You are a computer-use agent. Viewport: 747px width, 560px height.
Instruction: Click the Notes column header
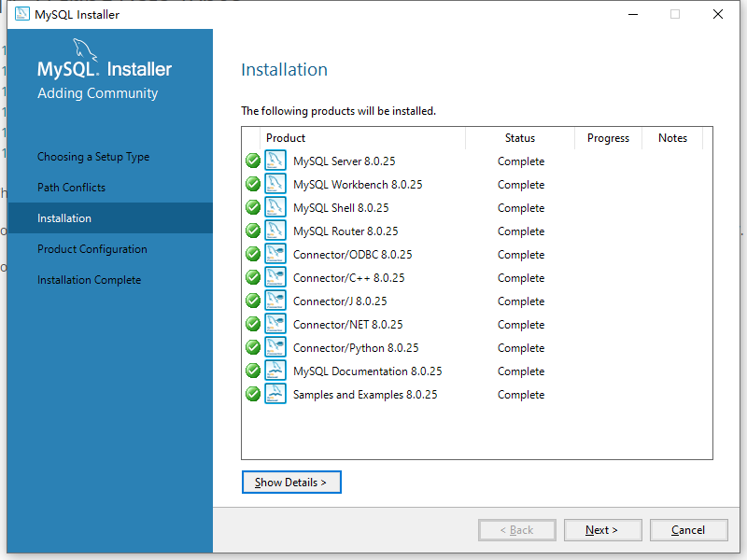[672, 138]
